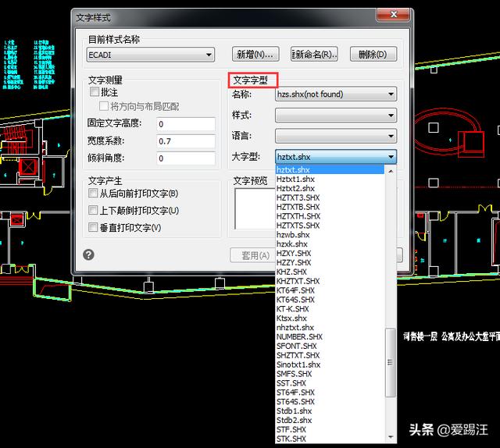500x448 pixels.
Task: Close the 文字样式 dialog
Action: tap(393, 14)
